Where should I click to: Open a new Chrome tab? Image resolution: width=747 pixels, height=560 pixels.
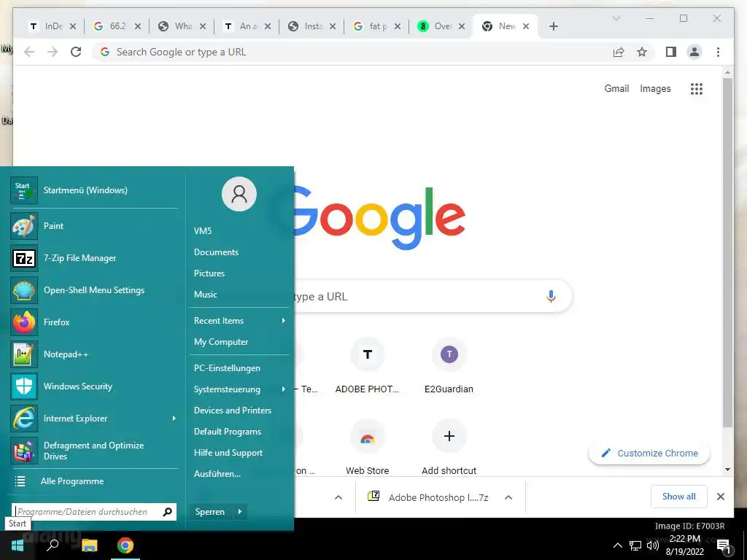[553, 26]
